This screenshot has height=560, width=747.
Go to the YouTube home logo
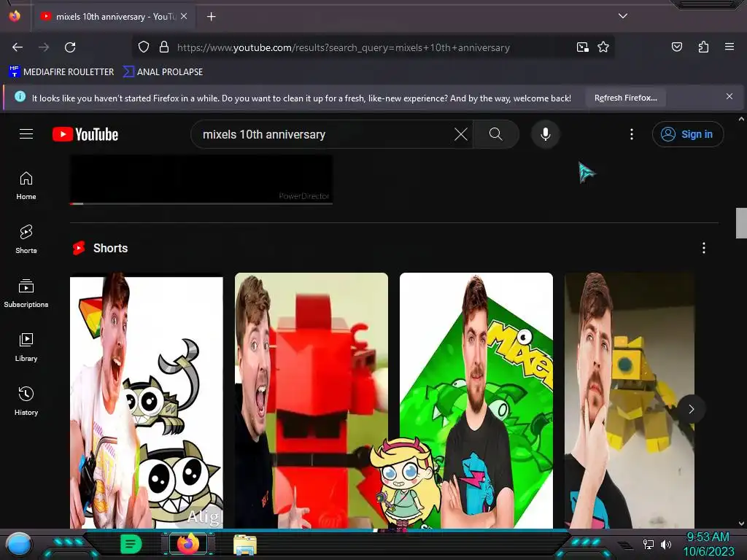(85, 134)
